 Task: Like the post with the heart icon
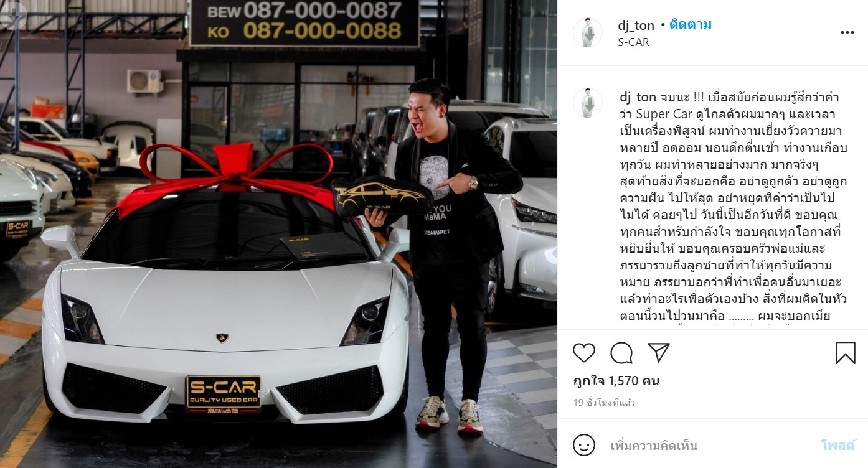pos(584,353)
